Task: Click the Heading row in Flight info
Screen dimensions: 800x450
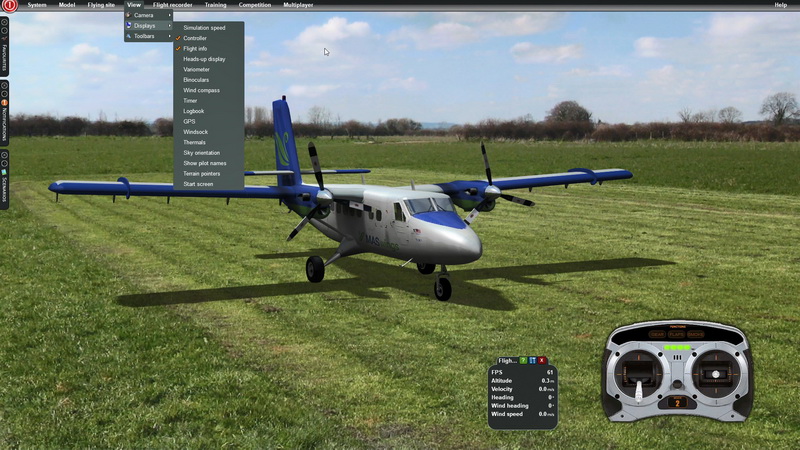Action: pyautogui.click(x=522, y=397)
